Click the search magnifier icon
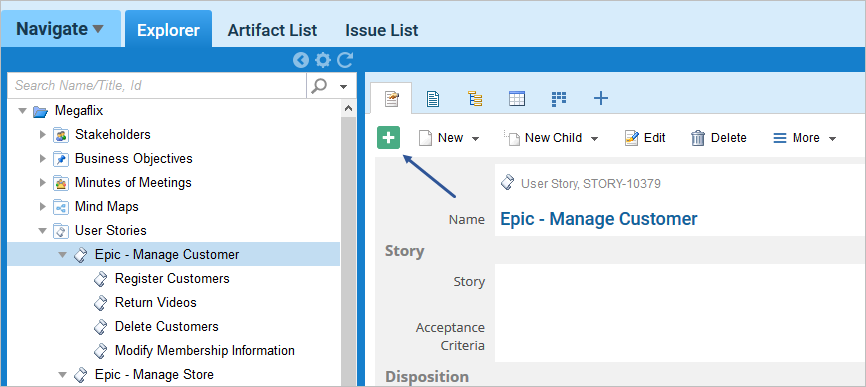 319,86
